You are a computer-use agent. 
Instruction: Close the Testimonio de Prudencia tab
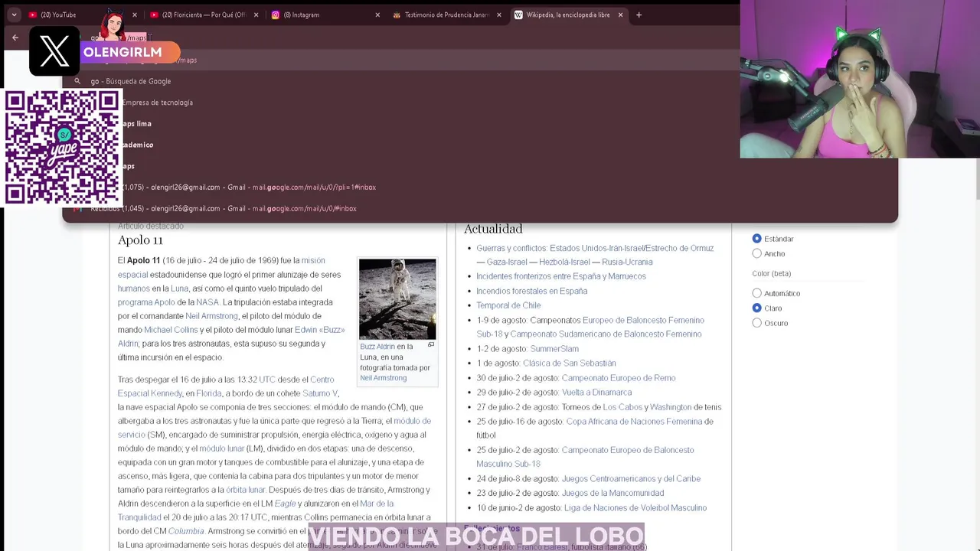pyautogui.click(x=499, y=15)
